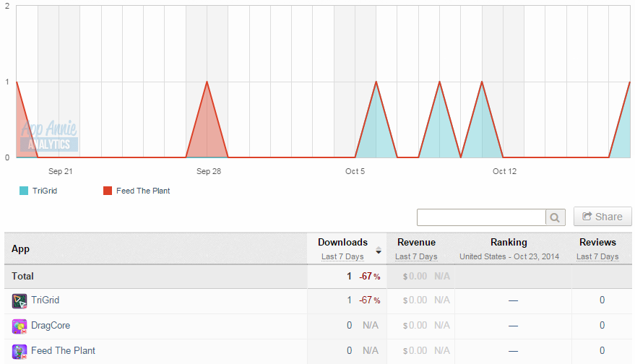This screenshot has width=635, height=364.
Task: Open the DragCore app link
Action: click(x=51, y=325)
